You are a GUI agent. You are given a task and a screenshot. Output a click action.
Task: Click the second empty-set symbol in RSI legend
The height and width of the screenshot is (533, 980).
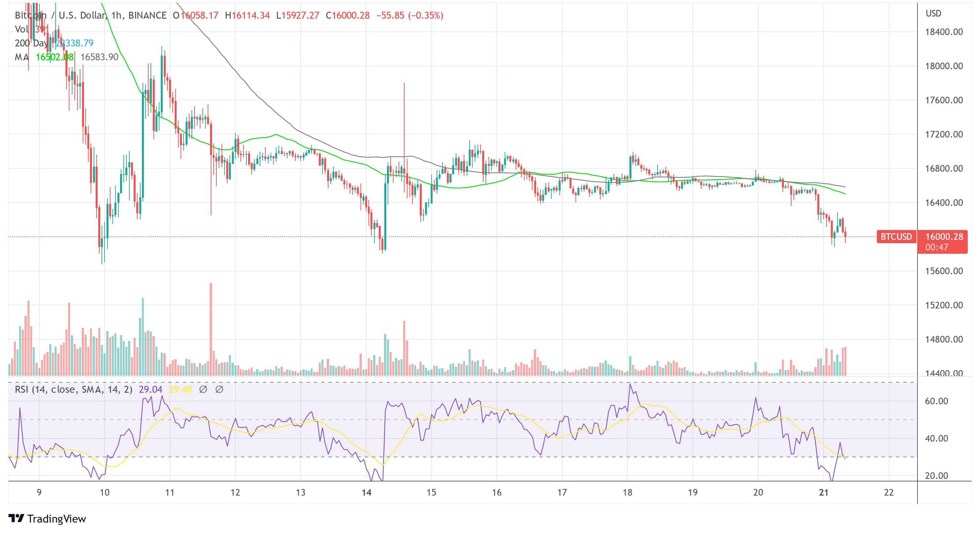click(x=219, y=389)
